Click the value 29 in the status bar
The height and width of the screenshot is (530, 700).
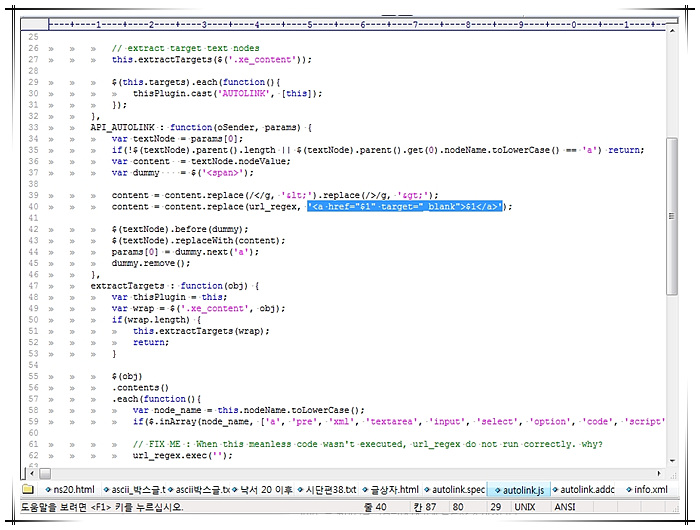(x=496, y=507)
